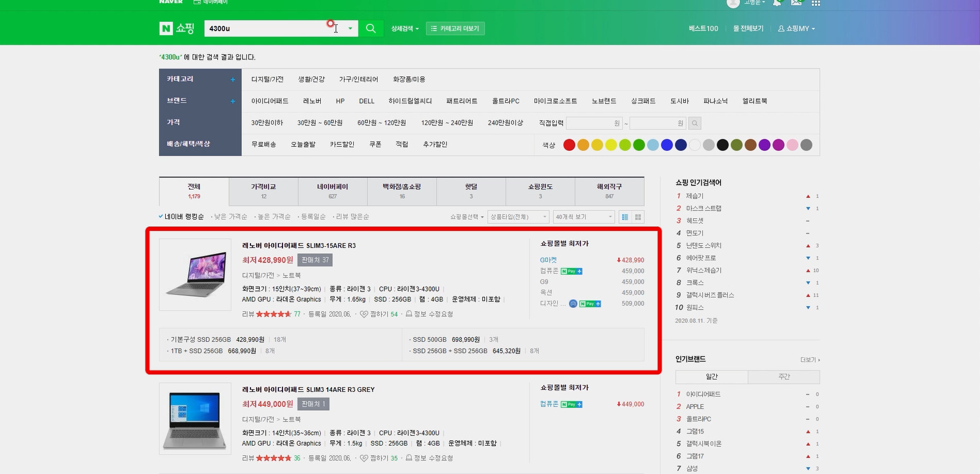Screen dimensions: 980x474
Task: Toggle the 오늘출발 filter
Action: pos(303,144)
